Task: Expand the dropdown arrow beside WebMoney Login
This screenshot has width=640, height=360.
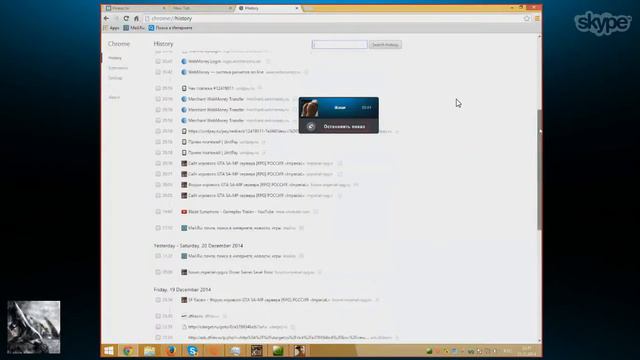Action: pyautogui.click(x=268, y=61)
